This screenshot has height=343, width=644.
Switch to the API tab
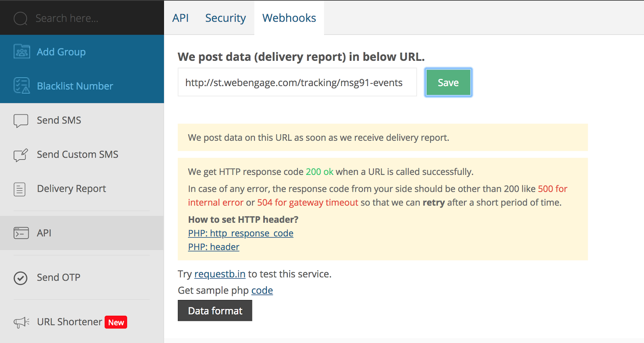[180, 18]
